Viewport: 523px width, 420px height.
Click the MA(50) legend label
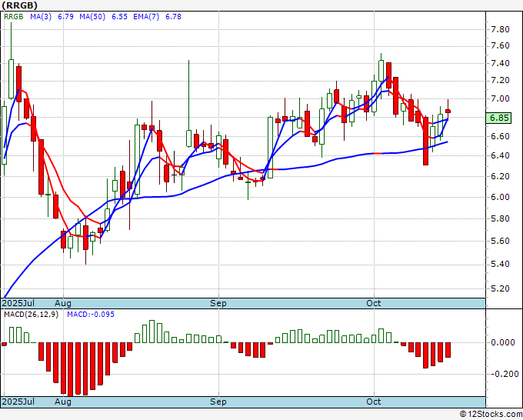tap(92, 17)
